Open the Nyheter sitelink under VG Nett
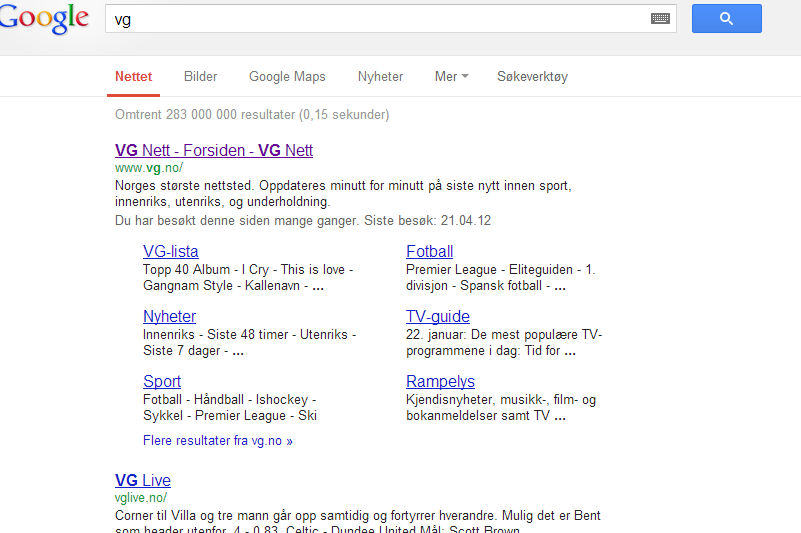Image resolution: width=801 pixels, height=533 pixels. click(170, 316)
